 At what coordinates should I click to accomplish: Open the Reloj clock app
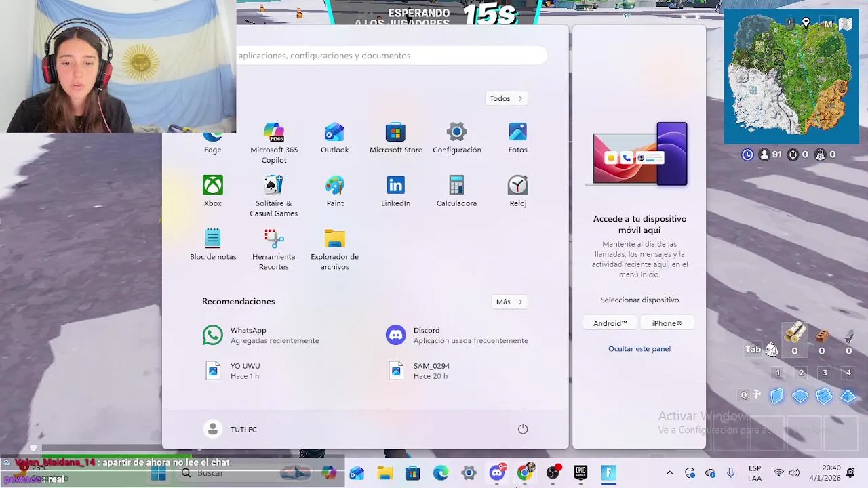click(517, 191)
